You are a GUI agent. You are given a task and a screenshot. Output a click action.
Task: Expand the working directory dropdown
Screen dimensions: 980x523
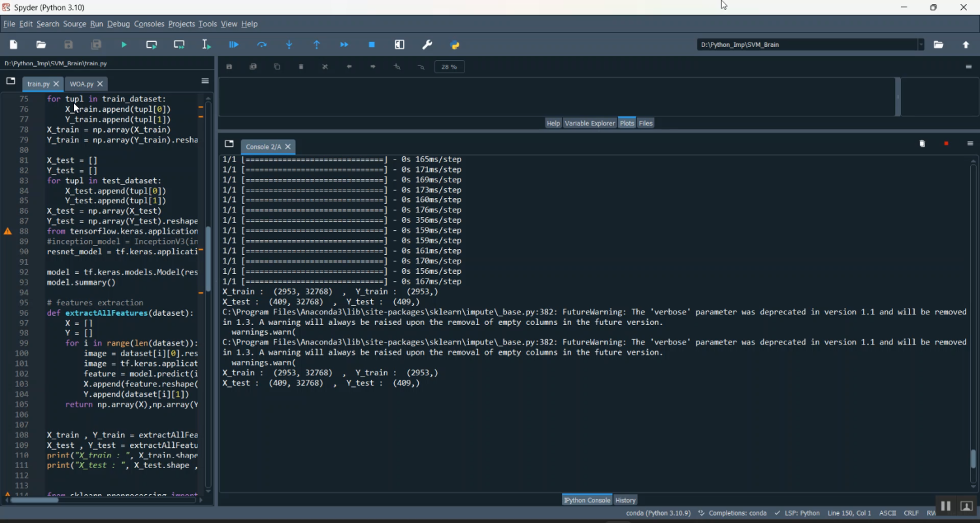921,45
